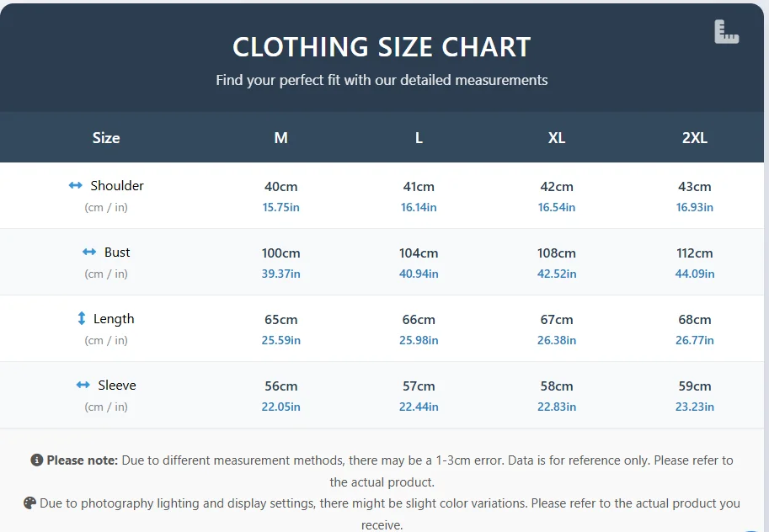Click the Bust horizontal arrows icon
Viewport: 769px width, 532px height.
click(89, 252)
